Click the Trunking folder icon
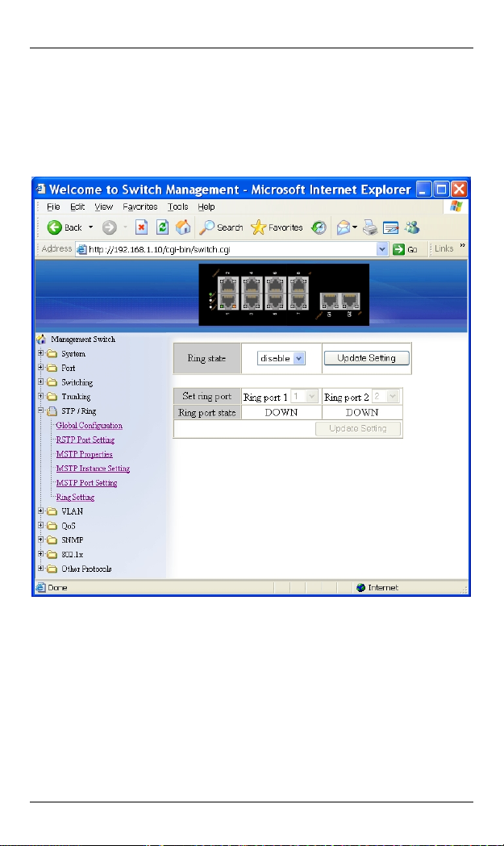The height and width of the screenshot is (846, 504). pos(52,397)
